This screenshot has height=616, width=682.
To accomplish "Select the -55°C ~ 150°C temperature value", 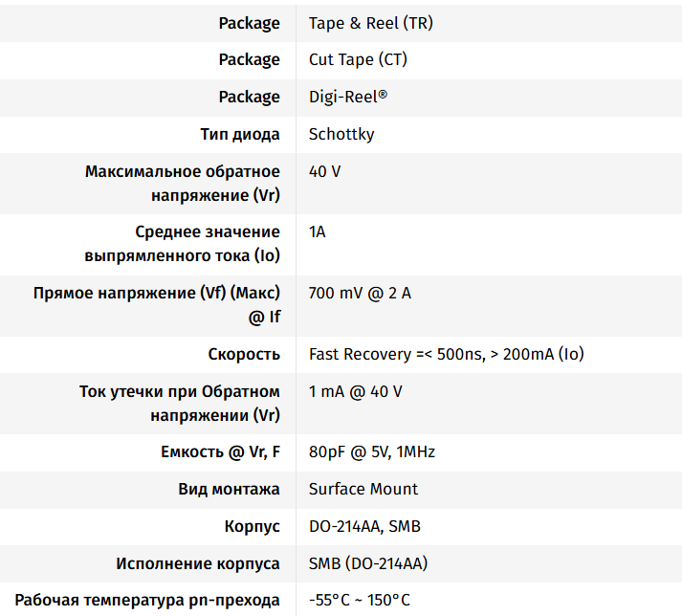I will [360, 600].
